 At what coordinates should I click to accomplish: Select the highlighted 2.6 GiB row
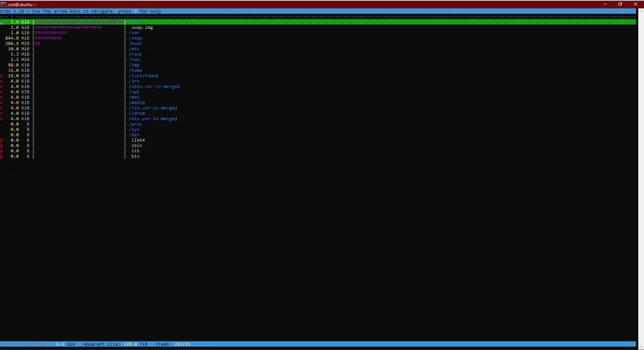[318, 22]
